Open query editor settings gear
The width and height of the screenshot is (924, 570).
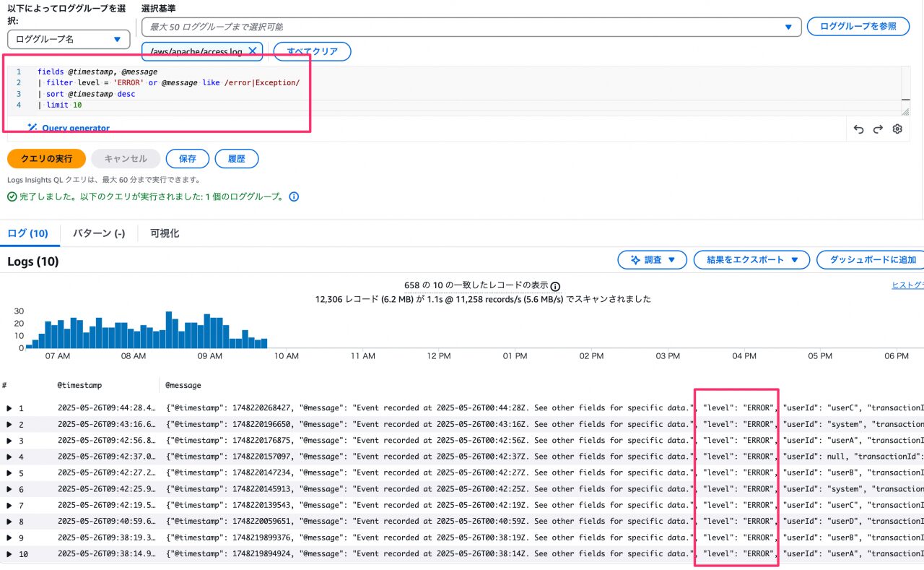897,129
